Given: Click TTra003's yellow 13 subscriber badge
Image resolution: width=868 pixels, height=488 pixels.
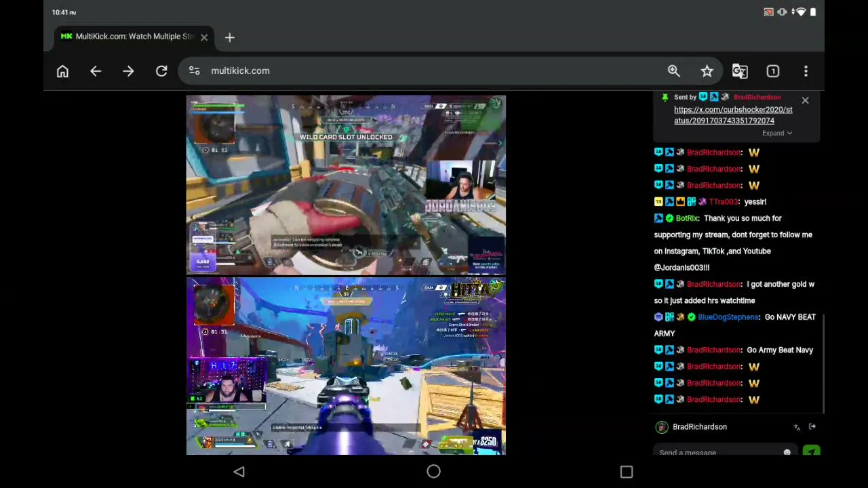Looking at the screenshot, I should [x=658, y=201].
